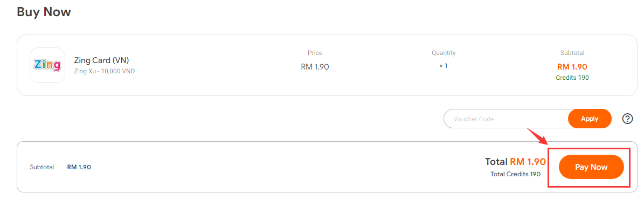Click the Subtotal column header in product card
The height and width of the screenshot is (207, 644).
click(572, 53)
